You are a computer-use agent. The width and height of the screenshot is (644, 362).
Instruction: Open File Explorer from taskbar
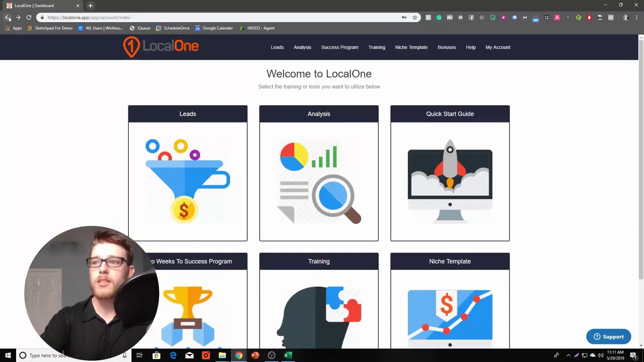click(x=222, y=355)
